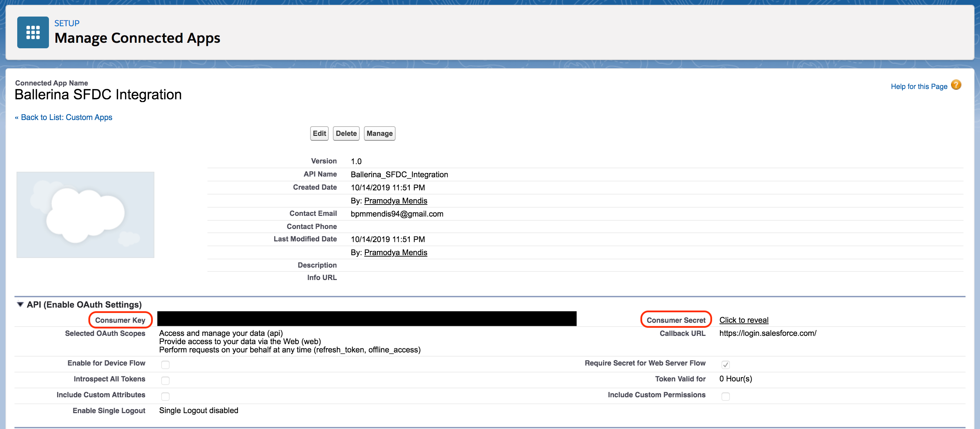This screenshot has width=980, height=429.
Task: Click the Callback URL value text
Action: [x=767, y=333]
